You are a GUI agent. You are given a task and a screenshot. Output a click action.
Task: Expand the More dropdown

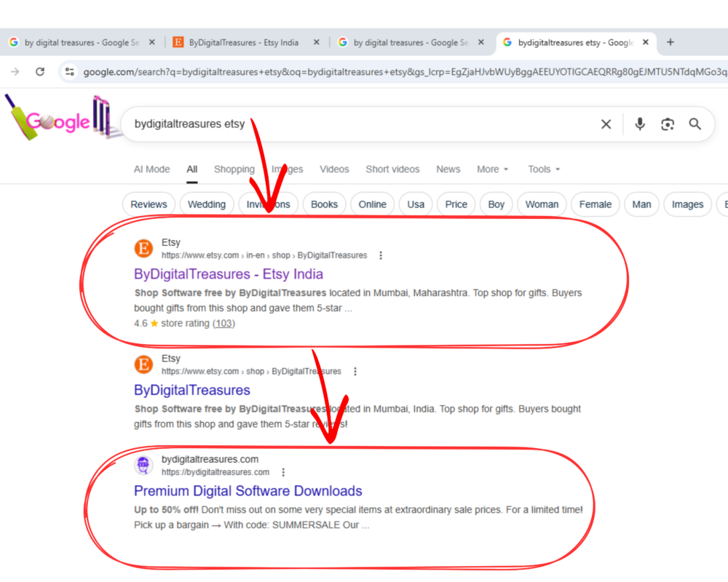pyautogui.click(x=493, y=170)
